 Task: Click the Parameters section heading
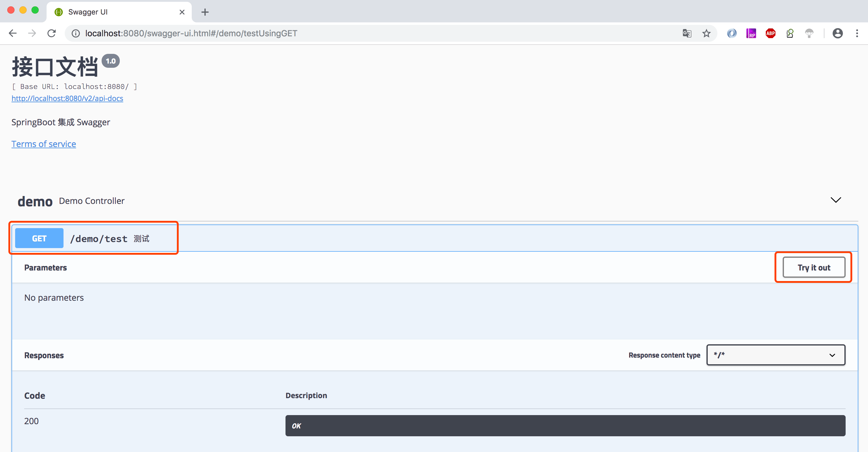(45, 268)
